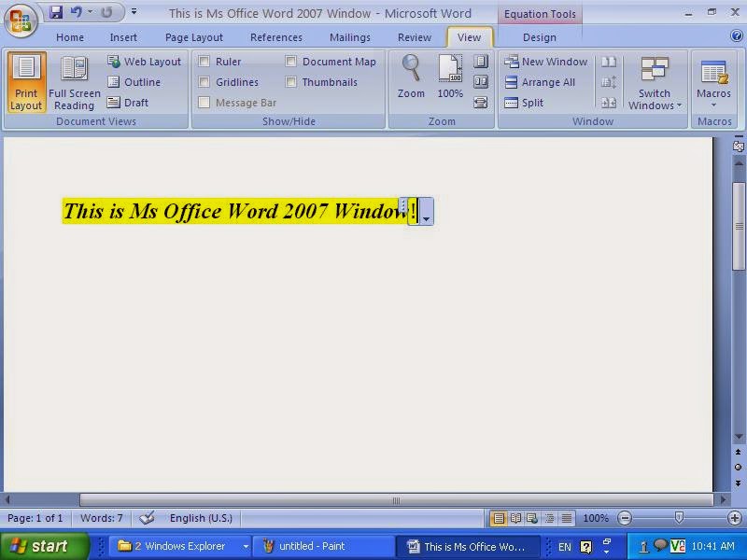Viewport: 747px width, 560px height.
Task: Click the Next Page double-arrow button
Action: click(738, 483)
